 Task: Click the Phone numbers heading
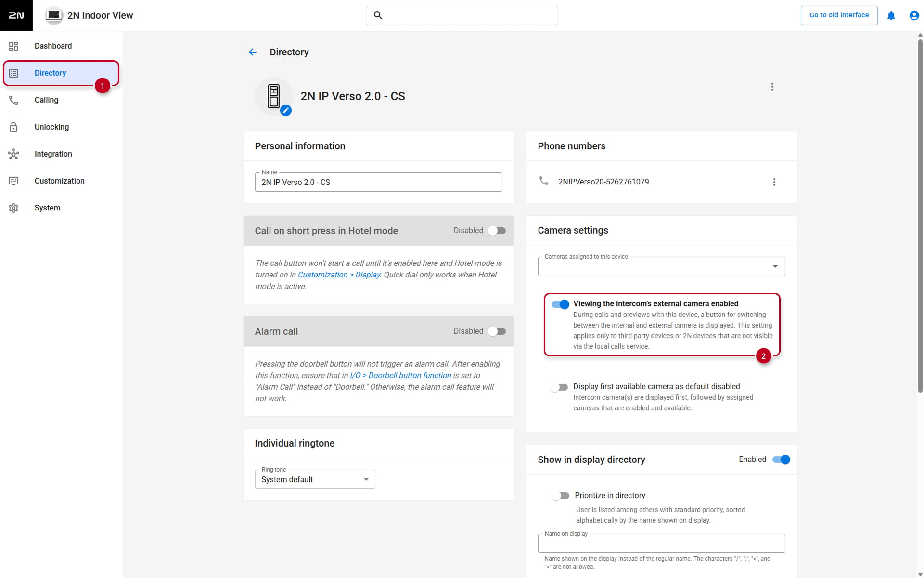[571, 146]
